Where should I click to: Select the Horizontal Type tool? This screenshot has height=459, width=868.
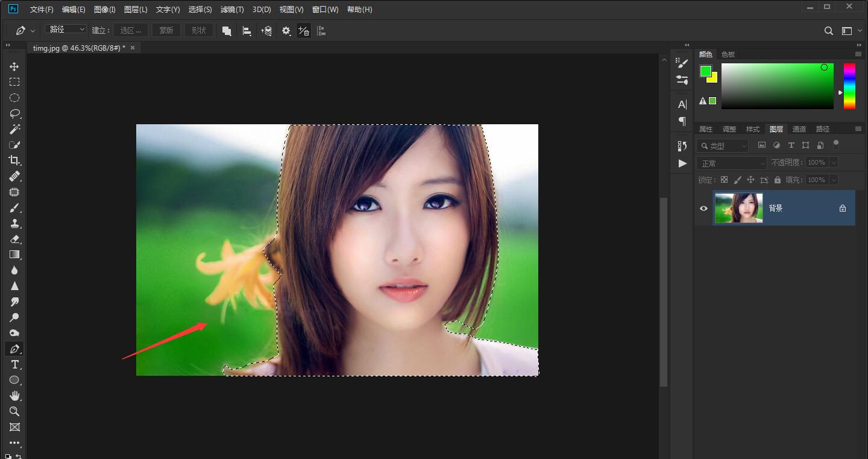point(14,364)
